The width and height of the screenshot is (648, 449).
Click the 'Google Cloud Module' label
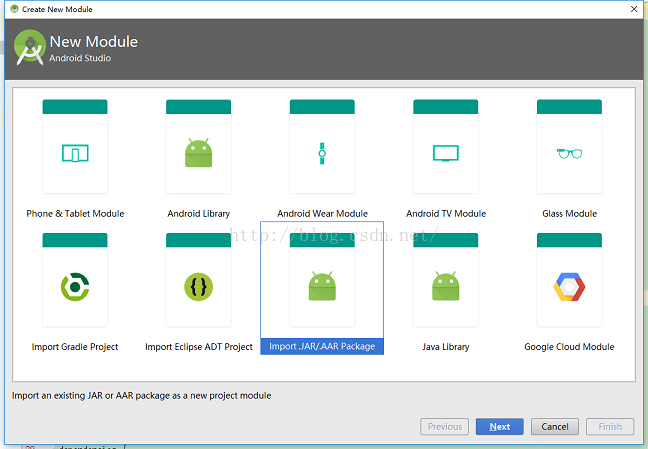click(569, 346)
